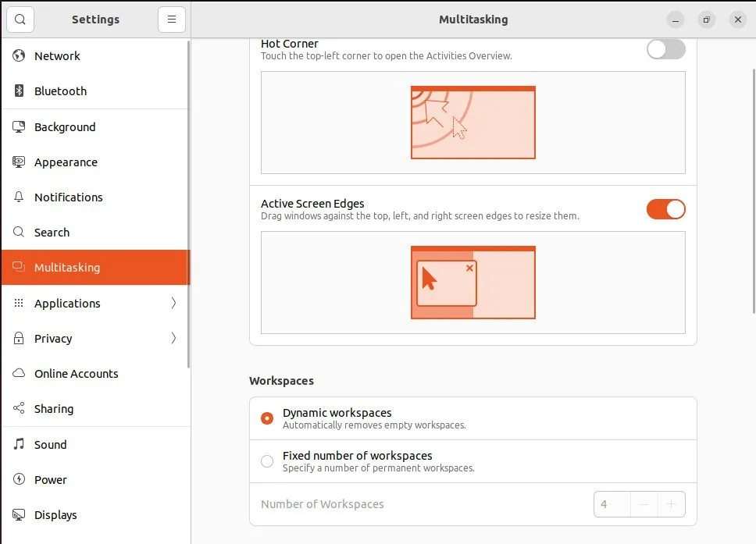Screen dimensions: 756x544
Task: Disable the Active Screen Edges toggle
Action: (665, 209)
